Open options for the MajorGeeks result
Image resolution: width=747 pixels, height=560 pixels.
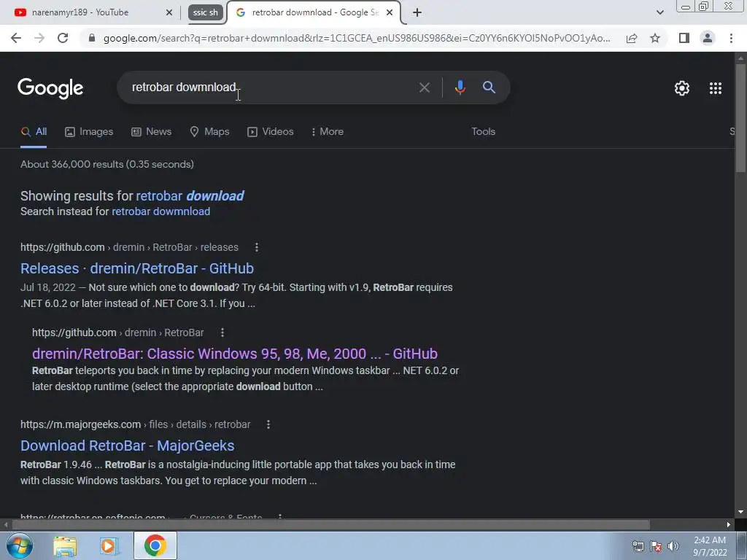268,424
